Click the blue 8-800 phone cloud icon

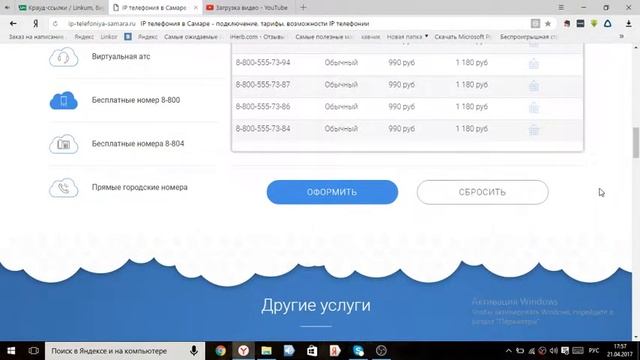tap(64, 100)
